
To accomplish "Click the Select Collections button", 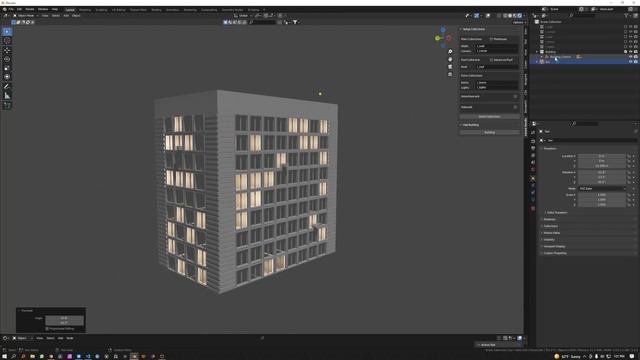I will 489,116.
